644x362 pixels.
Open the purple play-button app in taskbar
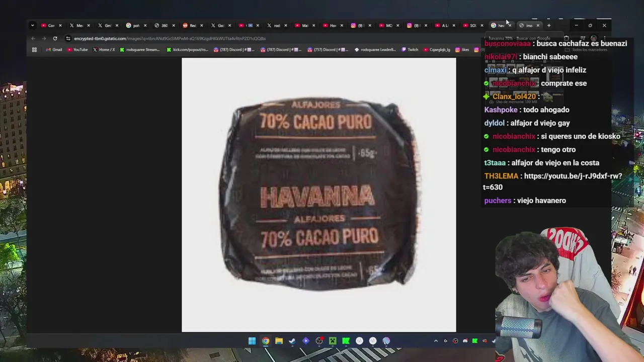click(306, 341)
